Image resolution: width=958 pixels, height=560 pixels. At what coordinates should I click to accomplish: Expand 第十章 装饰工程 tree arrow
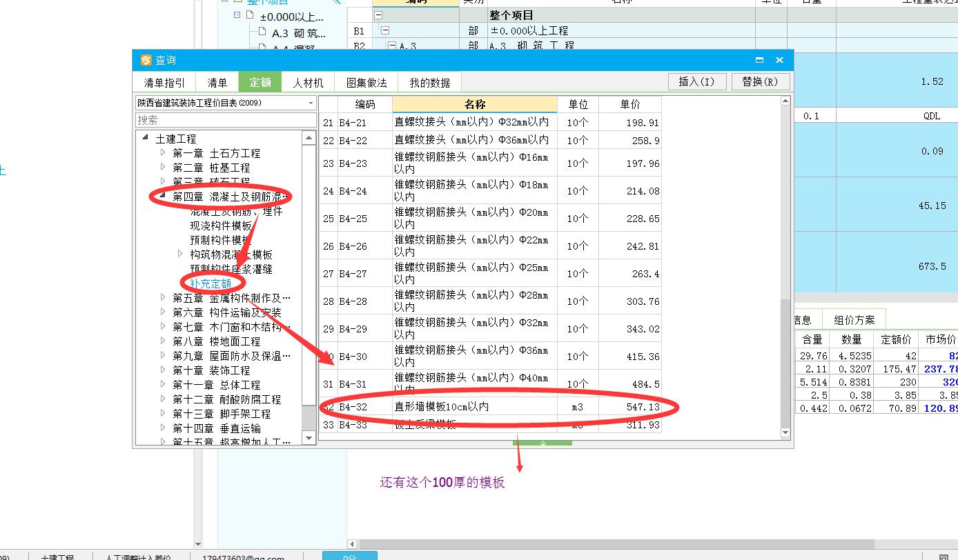(163, 370)
